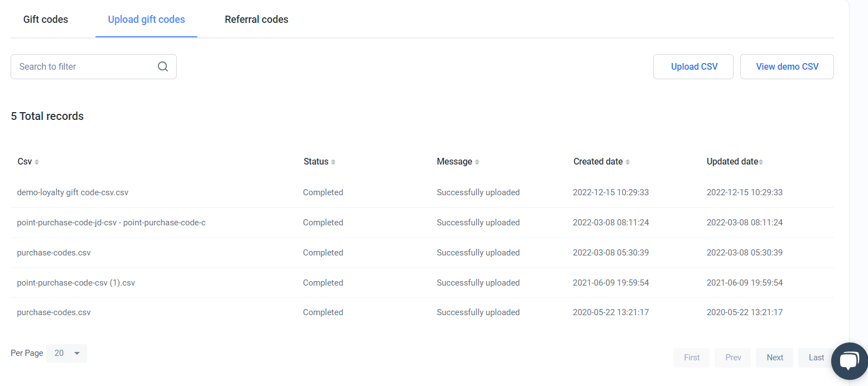Open the chat support widget
Image resolution: width=868 pixels, height=386 pixels.
tap(848, 361)
